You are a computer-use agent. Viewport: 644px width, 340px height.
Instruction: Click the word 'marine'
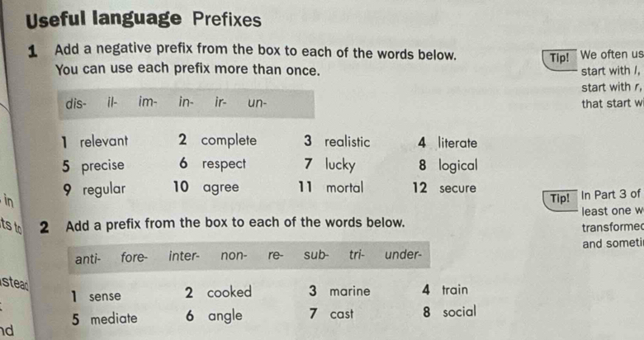[x=350, y=291]
